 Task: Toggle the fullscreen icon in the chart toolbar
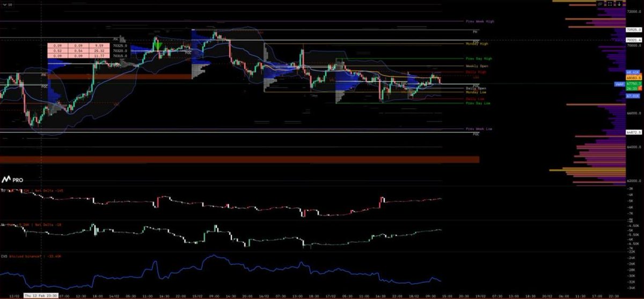[610, 4]
